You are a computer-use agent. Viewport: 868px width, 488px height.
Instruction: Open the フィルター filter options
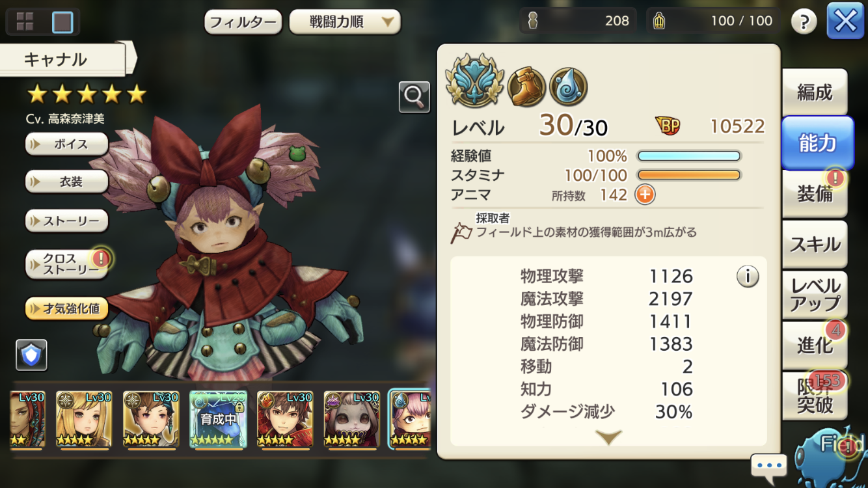click(x=243, y=22)
